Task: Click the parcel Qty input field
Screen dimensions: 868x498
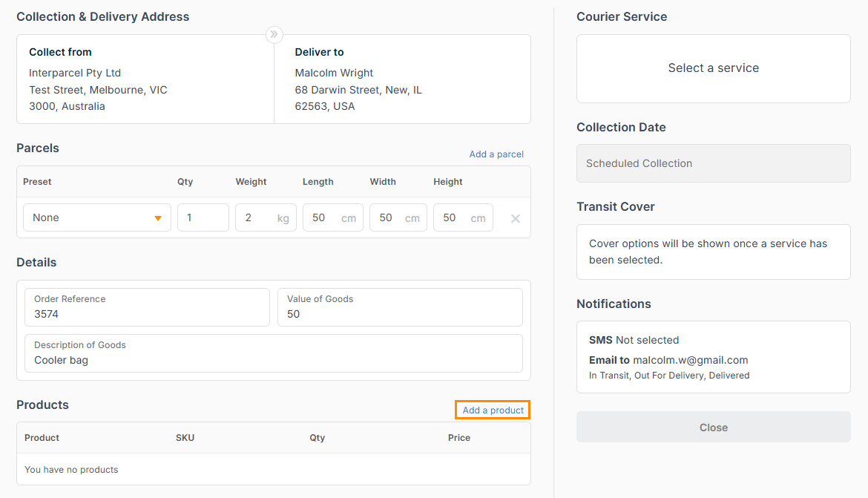Action: pos(203,218)
